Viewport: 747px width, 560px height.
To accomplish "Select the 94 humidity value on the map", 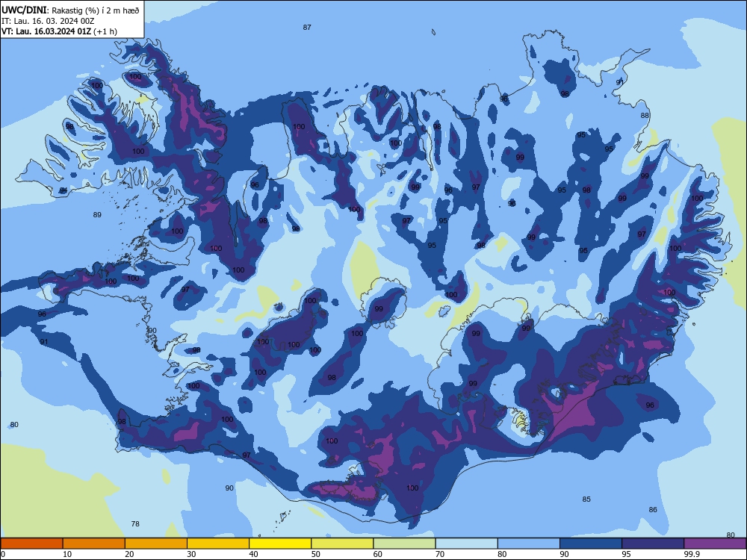I will pyautogui.click(x=63, y=190).
